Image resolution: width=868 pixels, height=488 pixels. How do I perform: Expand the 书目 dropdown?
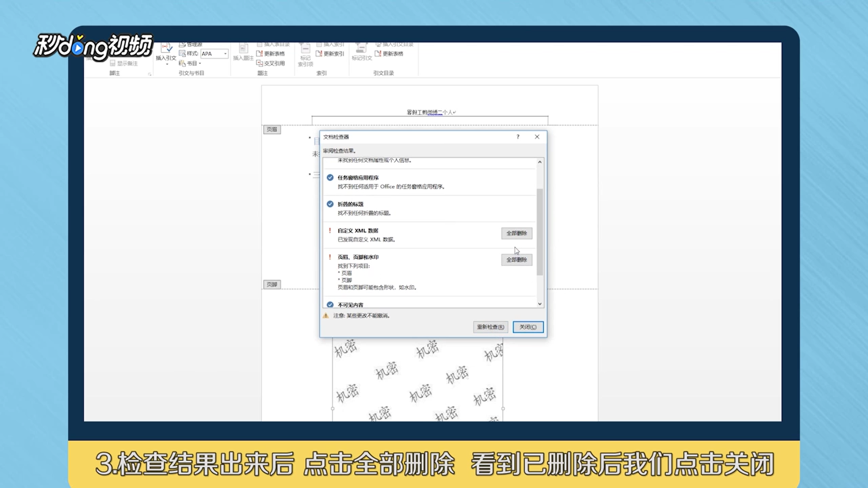click(x=200, y=64)
